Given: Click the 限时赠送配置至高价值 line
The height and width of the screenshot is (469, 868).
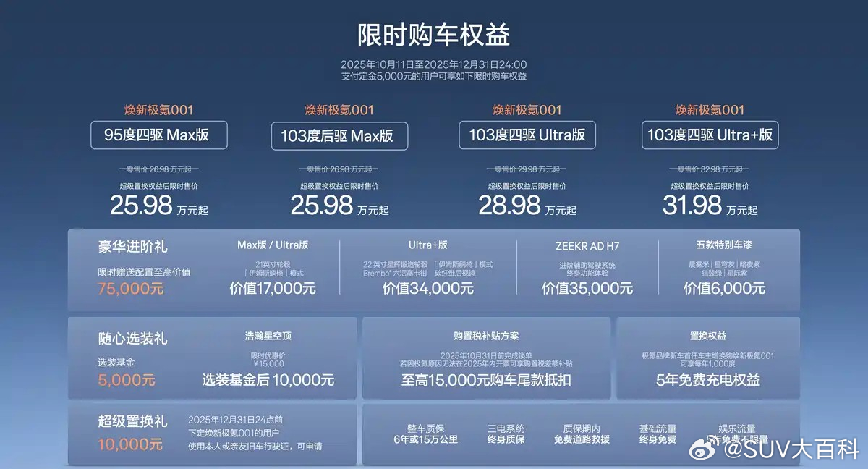Looking at the screenshot, I should pos(145,273).
